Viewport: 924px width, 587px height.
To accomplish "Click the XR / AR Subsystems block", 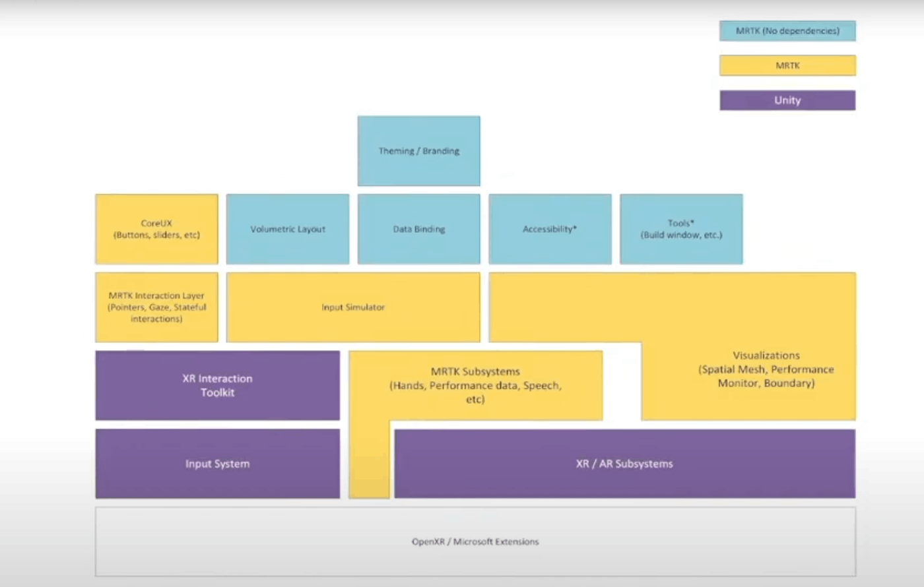I will coord(624,464).
